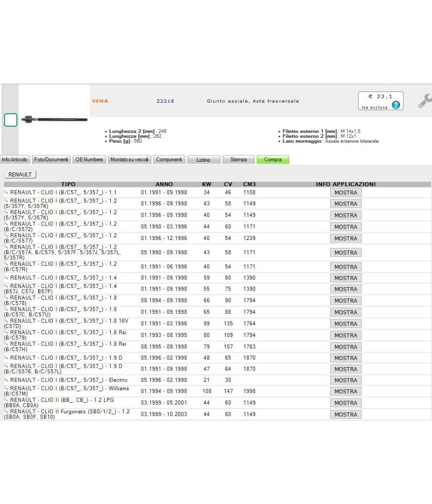Click magnifier icon for CLIO II 1.2 LPG row
Image resolution: width=432 pixels, height=504 pixels.
pyautogui.click(x=6, y=399)
